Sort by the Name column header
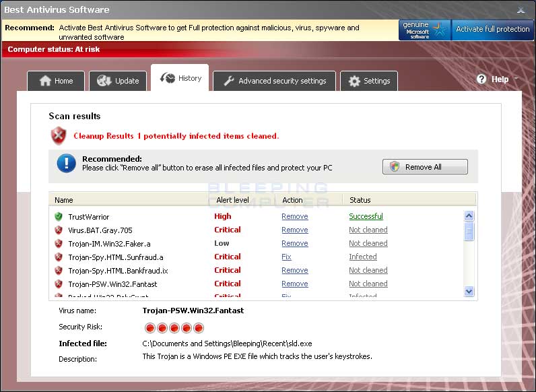 click(129, 200)
